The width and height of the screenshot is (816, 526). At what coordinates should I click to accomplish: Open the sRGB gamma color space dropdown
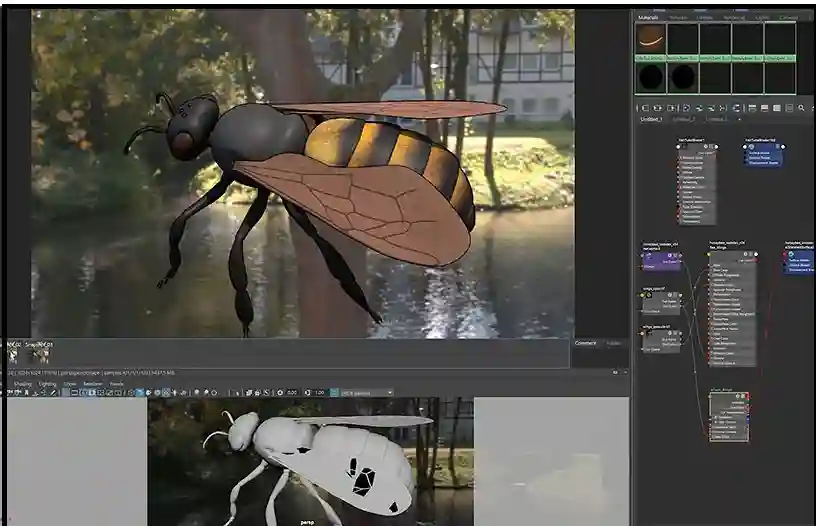pyautogui.click(x=367, y=393)
